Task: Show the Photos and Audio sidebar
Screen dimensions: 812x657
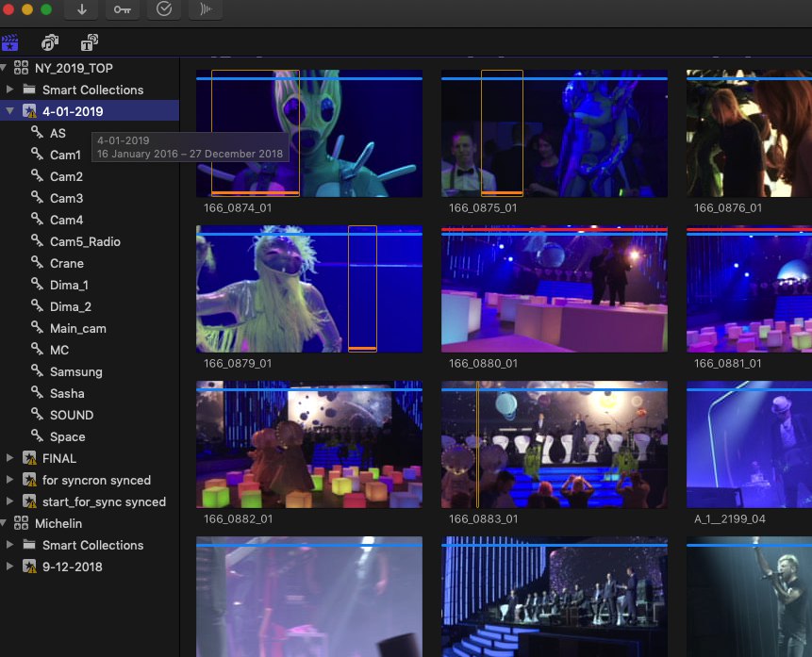Action: click(50, 43)
